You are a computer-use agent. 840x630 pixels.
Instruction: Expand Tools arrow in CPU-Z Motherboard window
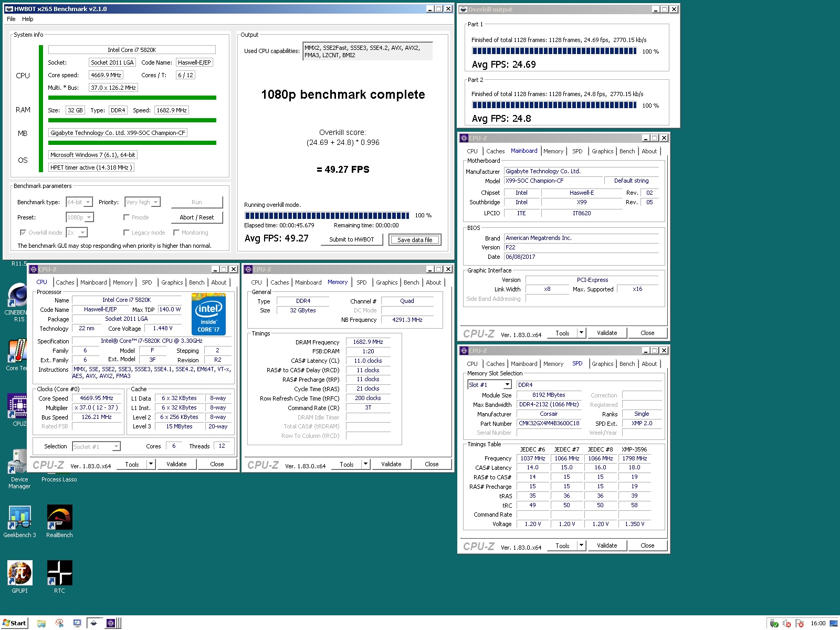click(581, 333)
